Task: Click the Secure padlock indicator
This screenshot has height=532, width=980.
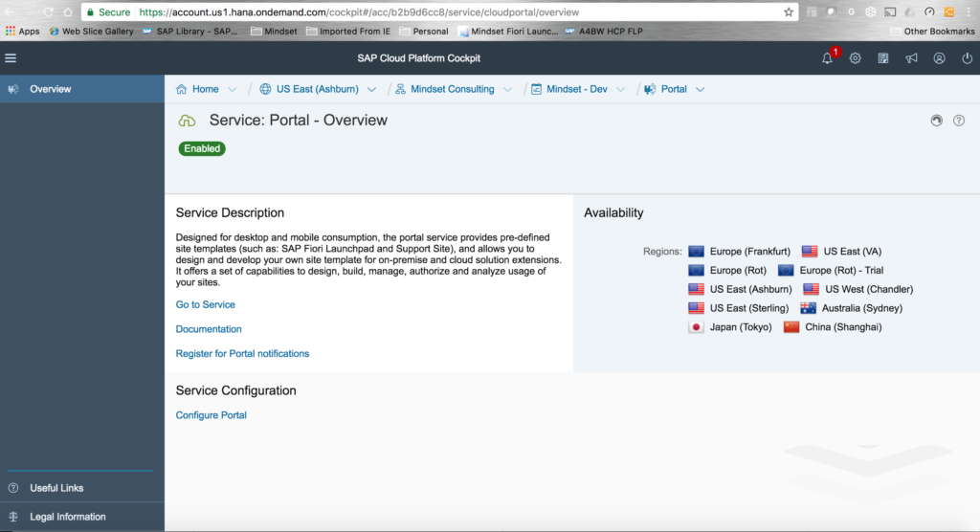Action: pyautogui.click(x=107, y=11)
